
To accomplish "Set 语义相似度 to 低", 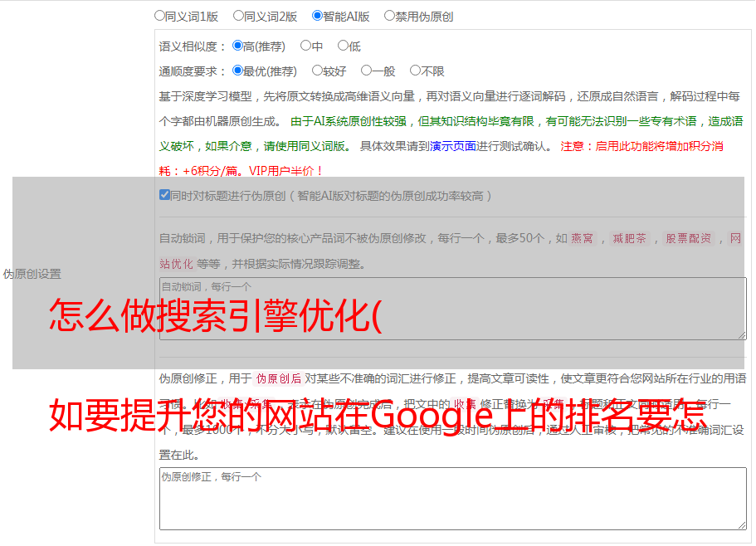I will click(343, 46).
